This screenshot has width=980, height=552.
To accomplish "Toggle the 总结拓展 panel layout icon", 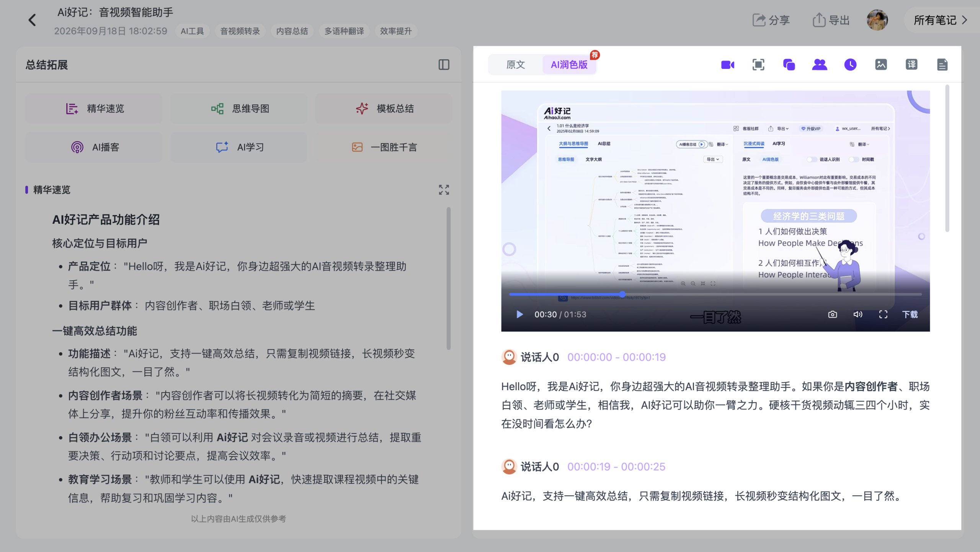I will point(444,65).
